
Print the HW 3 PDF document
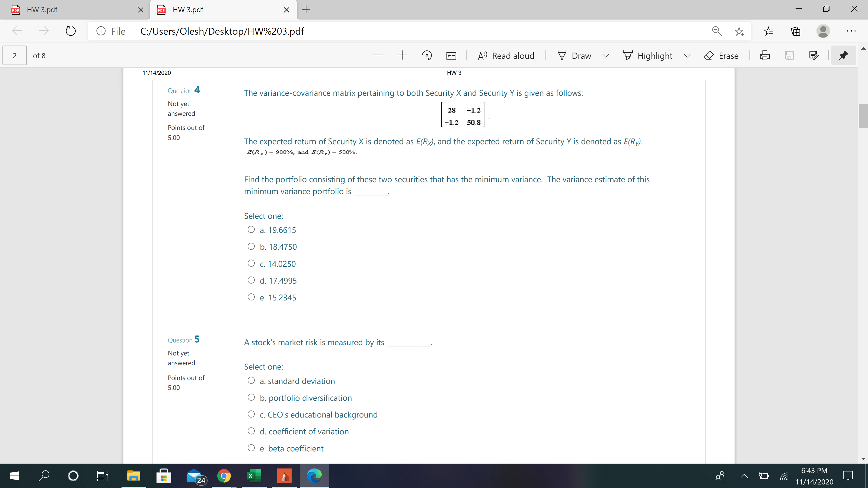765,55
